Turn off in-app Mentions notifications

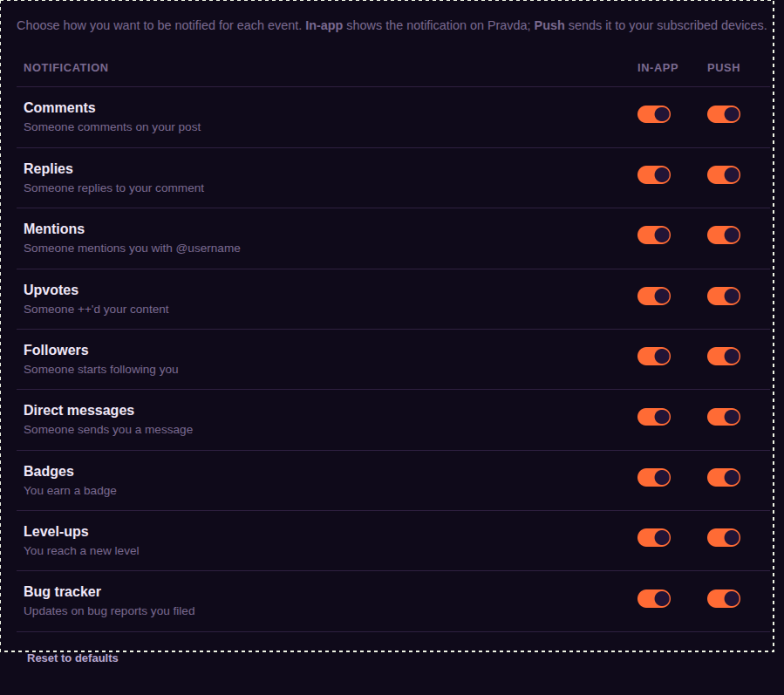tap(653, 235)
